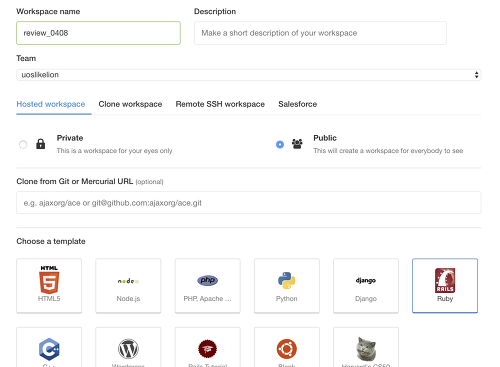Open the Team dropdown showing uoslikelion
This screenshot has width=500, height=367.
249,75
